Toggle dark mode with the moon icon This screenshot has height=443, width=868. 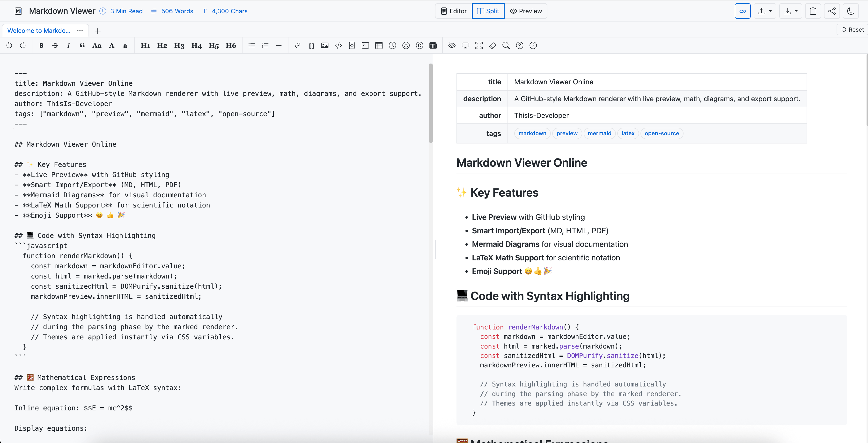coord(851,11)
